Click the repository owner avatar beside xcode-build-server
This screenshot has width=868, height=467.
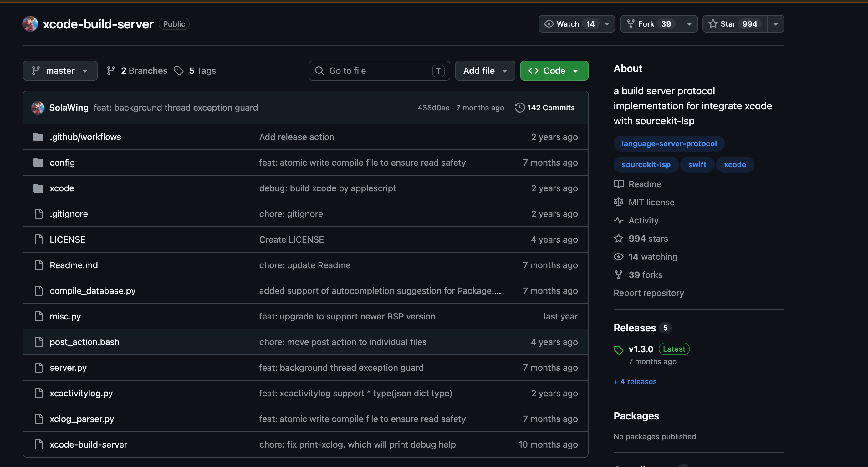[30, 24]
